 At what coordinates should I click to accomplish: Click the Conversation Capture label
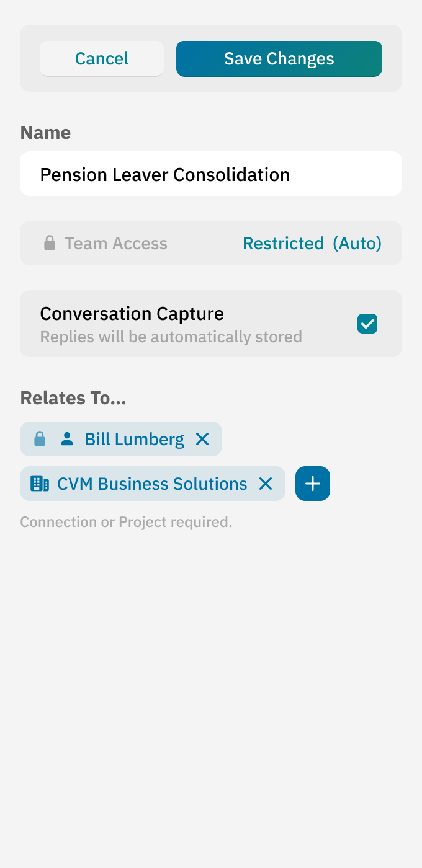(132, 314)
